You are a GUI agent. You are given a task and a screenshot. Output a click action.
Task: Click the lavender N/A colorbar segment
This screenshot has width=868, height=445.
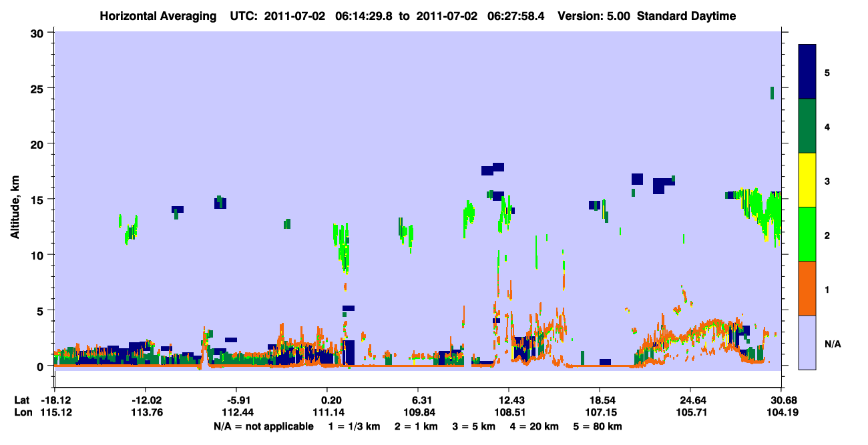point(807,342)
